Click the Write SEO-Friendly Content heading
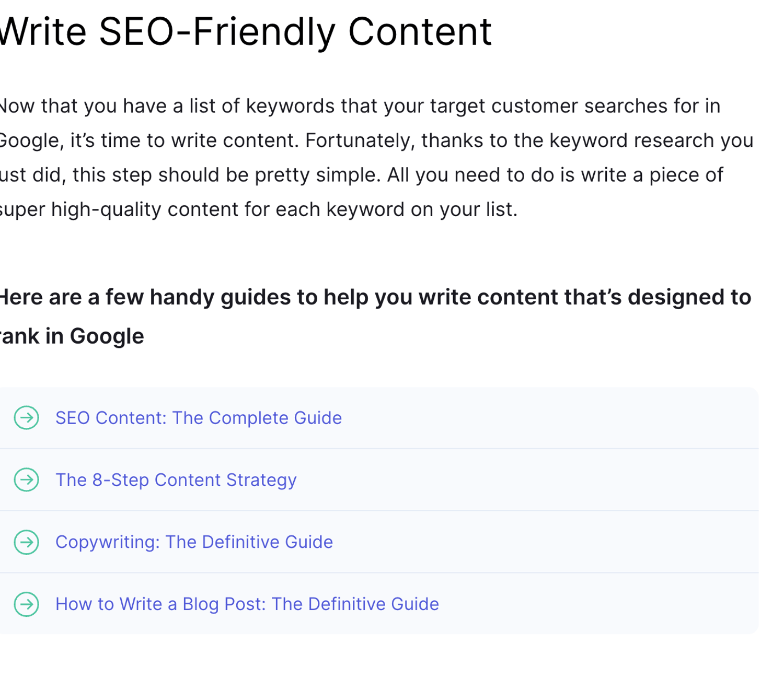The width and height of the screenshot is (784, 679). coord(246,31)
